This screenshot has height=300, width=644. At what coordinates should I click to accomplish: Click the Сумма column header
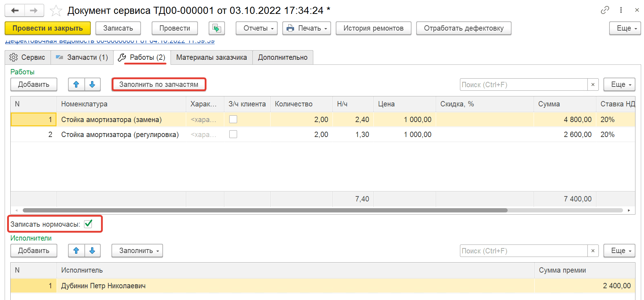click(565, 104)
